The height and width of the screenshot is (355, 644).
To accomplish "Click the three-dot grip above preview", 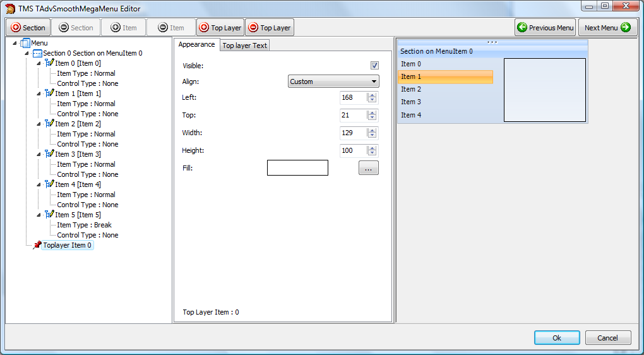I will [x=492, y=42].
